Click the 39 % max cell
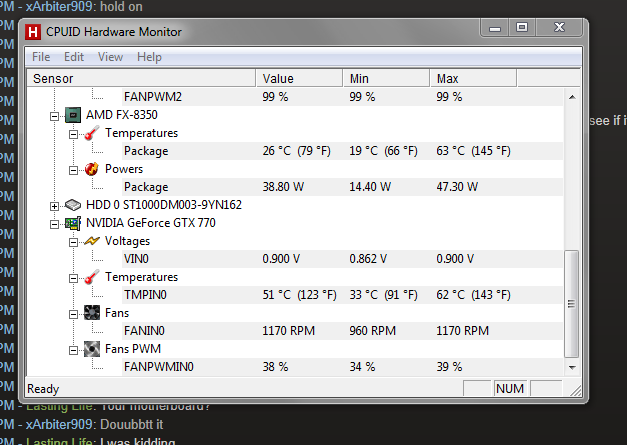 [x=449, y=367]
